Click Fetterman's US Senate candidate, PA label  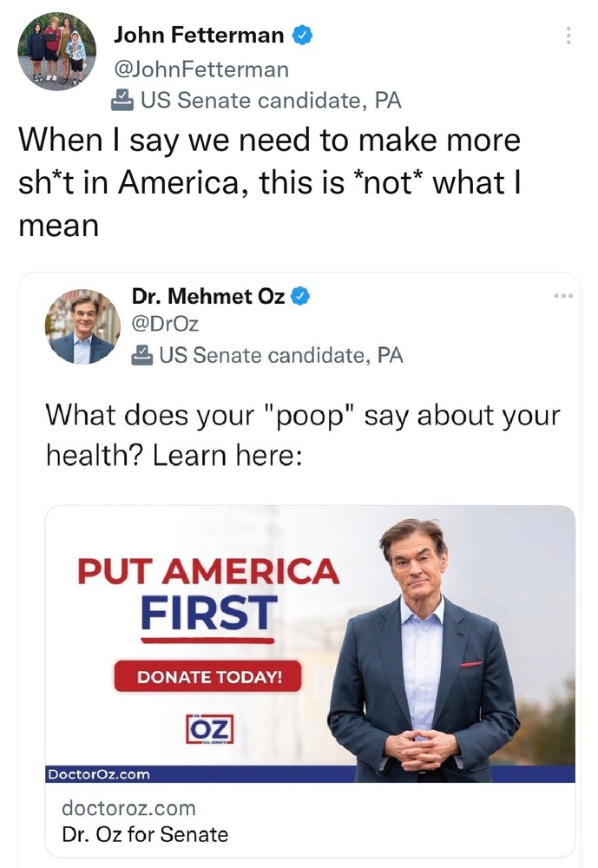270,101
